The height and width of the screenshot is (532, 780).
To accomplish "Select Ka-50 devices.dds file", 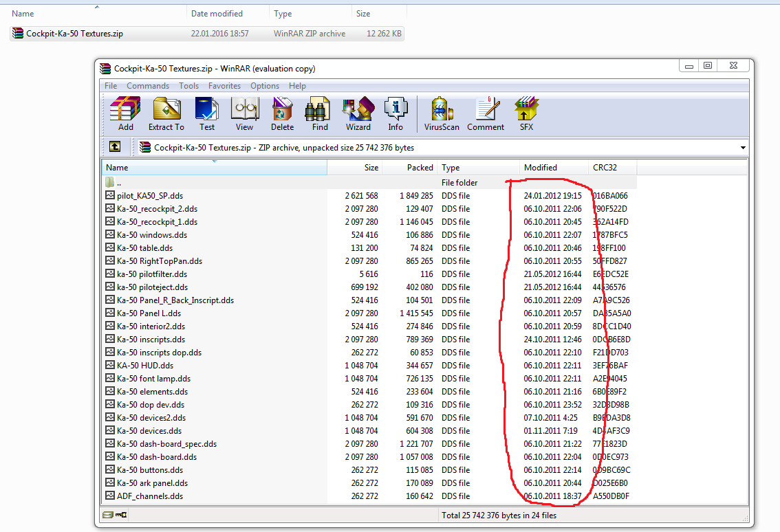I will (x=149, y=430).
